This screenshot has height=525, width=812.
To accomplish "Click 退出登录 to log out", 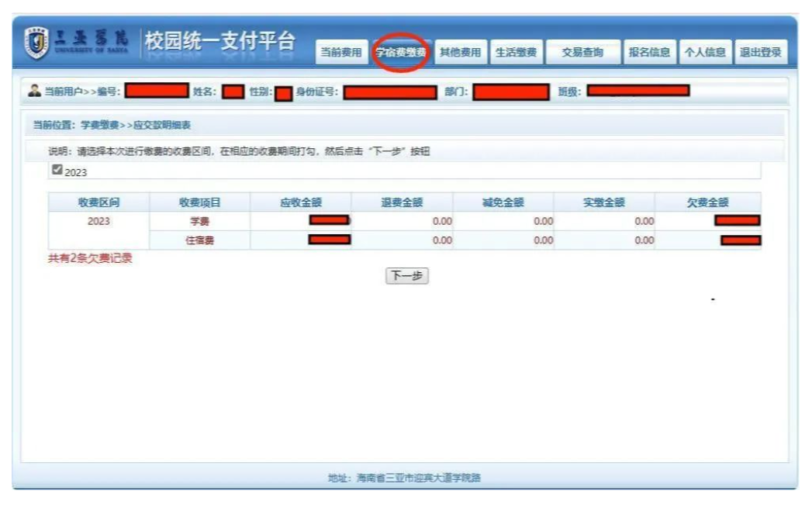I will 760,53.
